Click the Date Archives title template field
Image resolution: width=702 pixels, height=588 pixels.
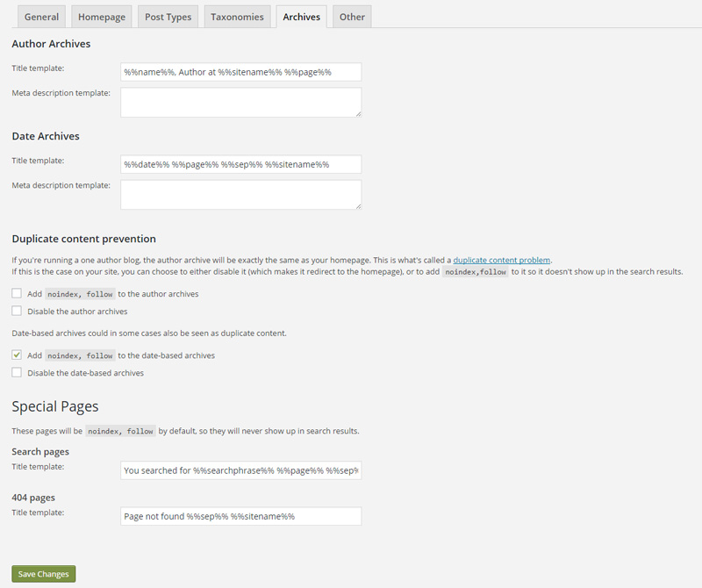tap(241, 164)
